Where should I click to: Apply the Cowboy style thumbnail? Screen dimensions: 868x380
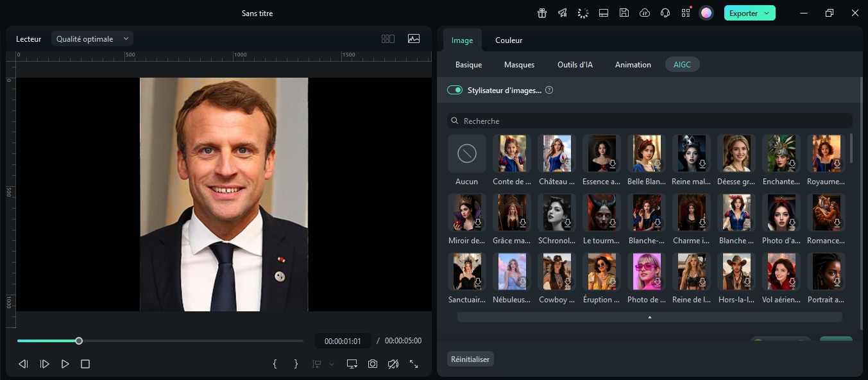click(x=557, y=272)
